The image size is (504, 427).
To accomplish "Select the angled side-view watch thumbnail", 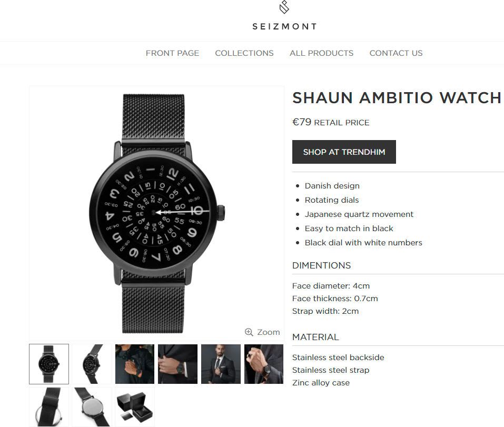I will [x=92, y=364].
